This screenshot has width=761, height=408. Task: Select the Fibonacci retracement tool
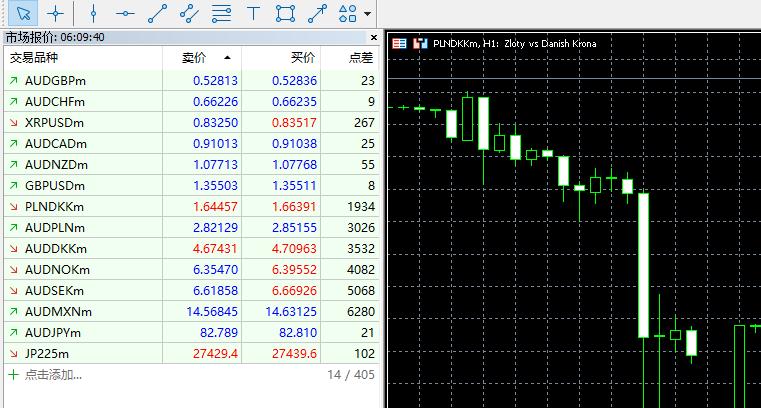pos(221,13)
